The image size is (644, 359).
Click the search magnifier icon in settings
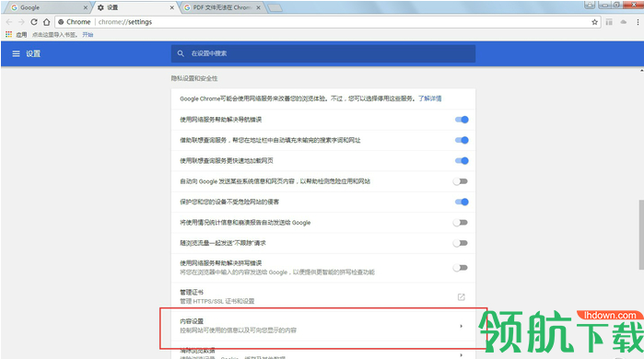click(x=181, y=53)
